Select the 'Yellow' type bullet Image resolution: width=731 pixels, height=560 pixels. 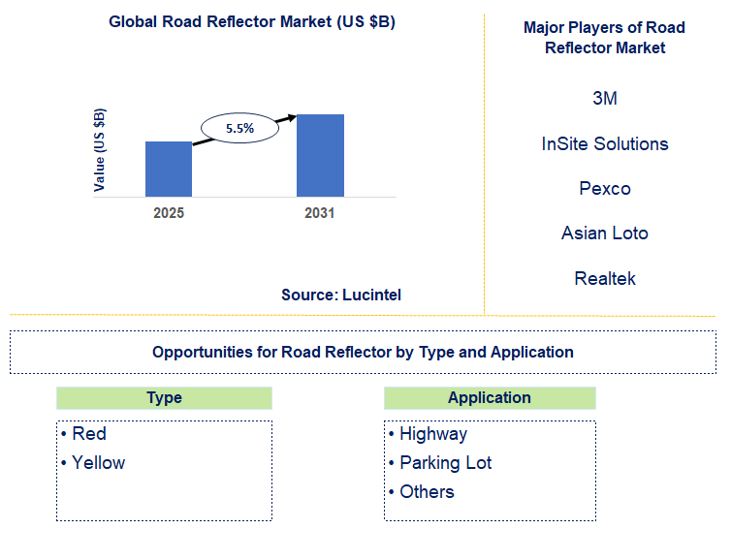click(93, 462)
